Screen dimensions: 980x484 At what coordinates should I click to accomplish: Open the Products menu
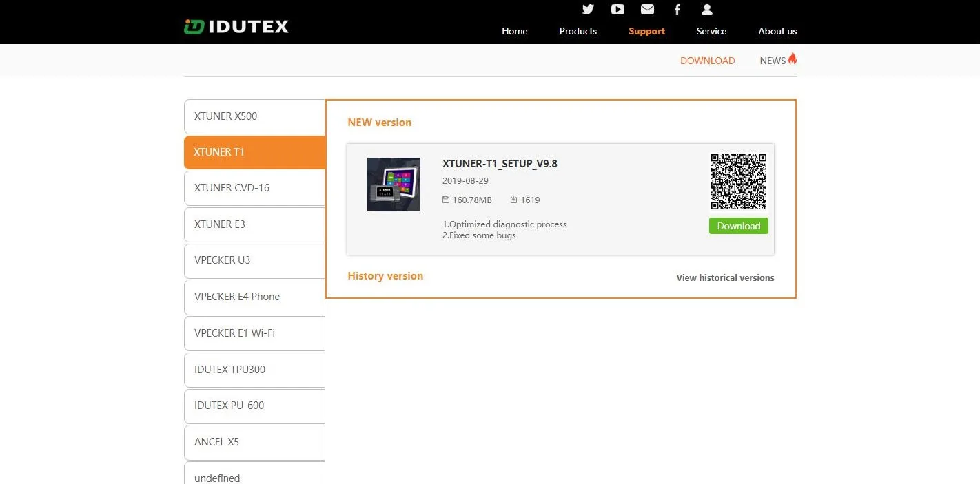pyautogui.click(x=578, y=31)
